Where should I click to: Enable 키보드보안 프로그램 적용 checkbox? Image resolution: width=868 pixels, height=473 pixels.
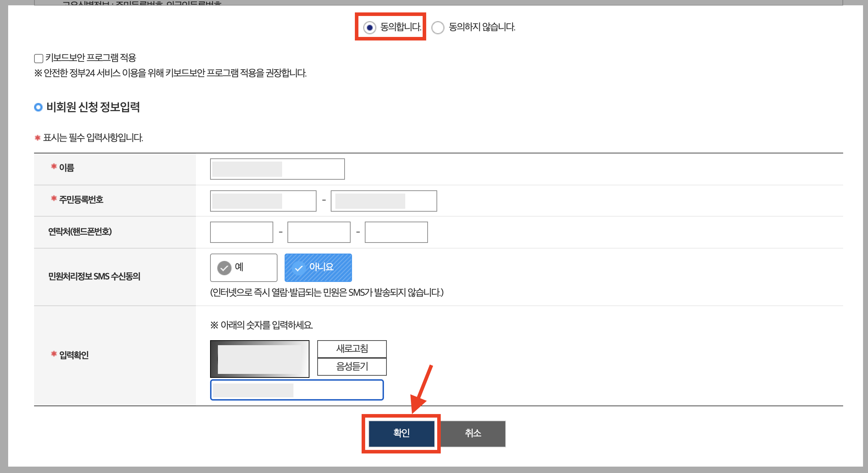point(39,58)
